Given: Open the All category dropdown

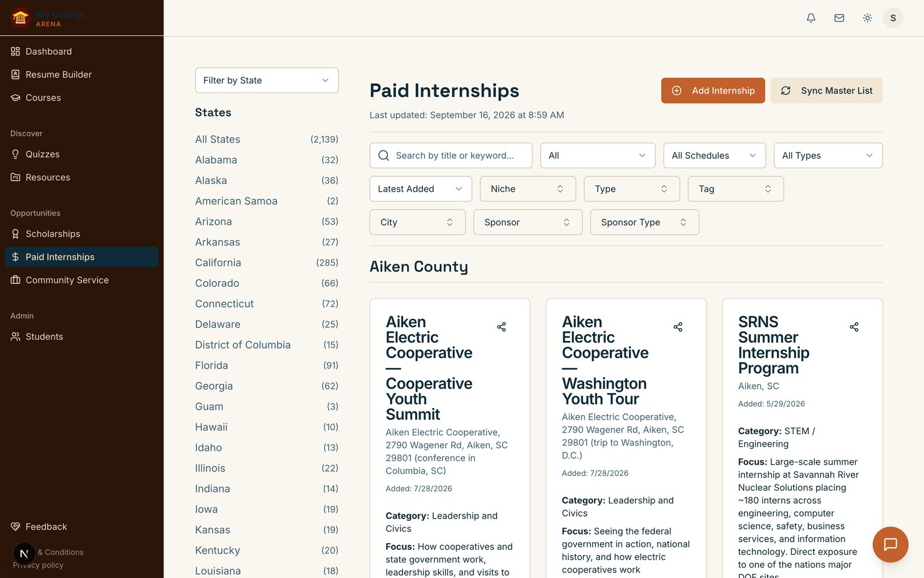Looking at the screenshot, I should (598, 155).
